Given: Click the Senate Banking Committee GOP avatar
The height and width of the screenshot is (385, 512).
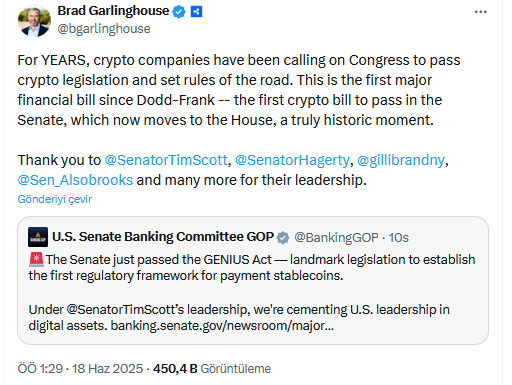Looking at the screenshot, I should point(38,237).
